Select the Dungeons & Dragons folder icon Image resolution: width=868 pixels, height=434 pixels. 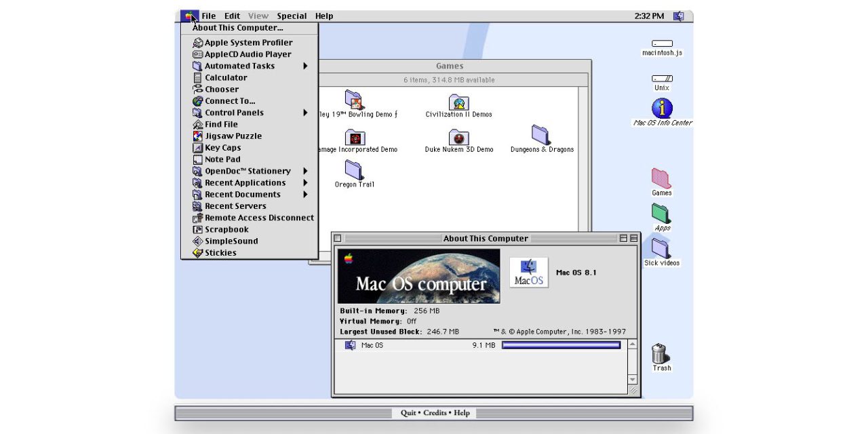coord(541,135)
